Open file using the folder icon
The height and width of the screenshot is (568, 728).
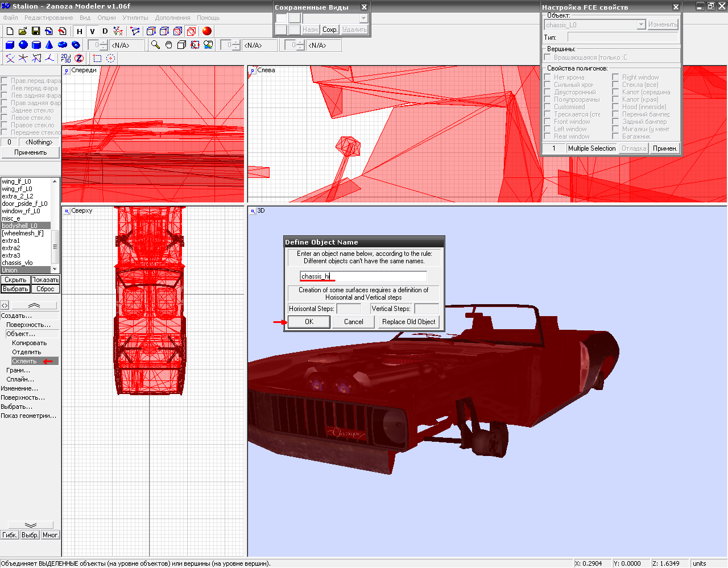[23, 31]
